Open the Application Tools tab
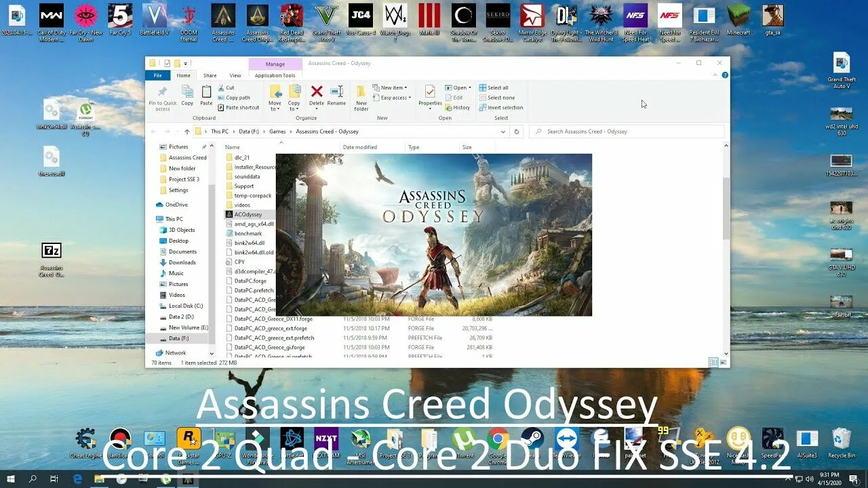Image resolution: width=868 pixels, height=488 pixels. pyautogui.click(x=275, y=75)
